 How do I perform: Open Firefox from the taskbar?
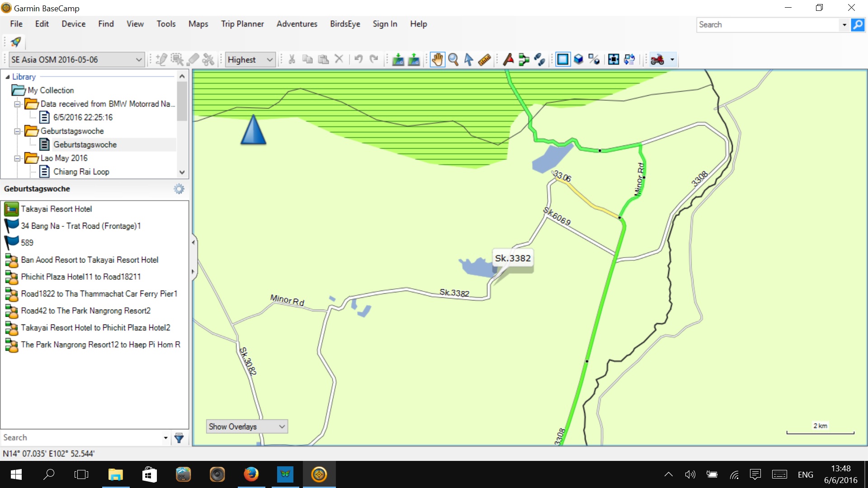tap(251, 474)
